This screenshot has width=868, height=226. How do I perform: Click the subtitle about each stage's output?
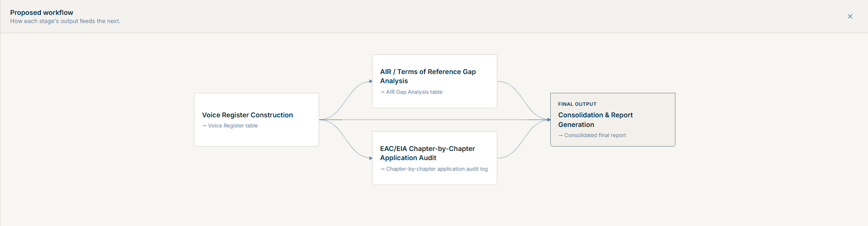pyautogui.click(x=65, y=21)
